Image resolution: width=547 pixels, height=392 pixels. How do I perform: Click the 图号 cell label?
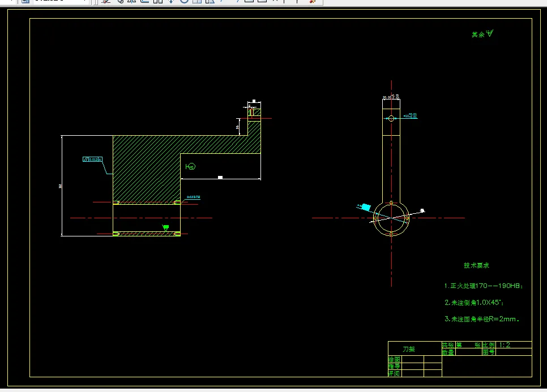point(489,352)
